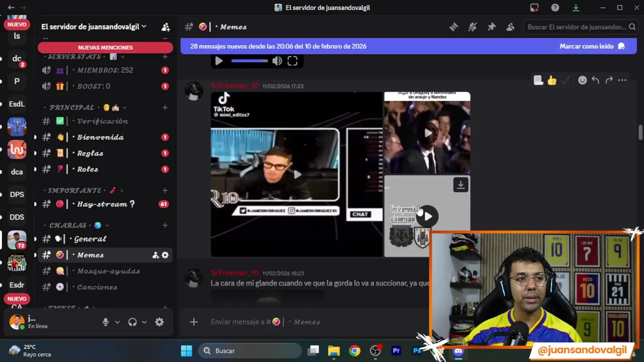Open the Help question mark icon
644x362 pixels.
click(x=555, y=8)
